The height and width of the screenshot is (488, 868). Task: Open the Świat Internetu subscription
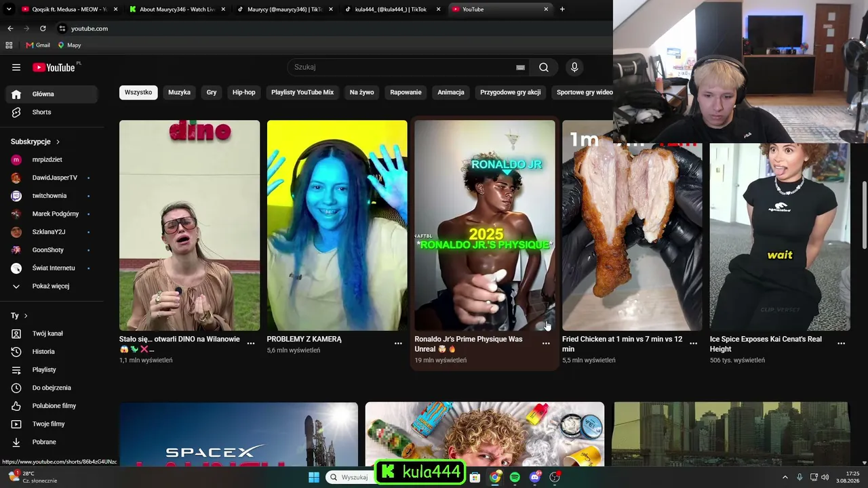tap(52, 268)
